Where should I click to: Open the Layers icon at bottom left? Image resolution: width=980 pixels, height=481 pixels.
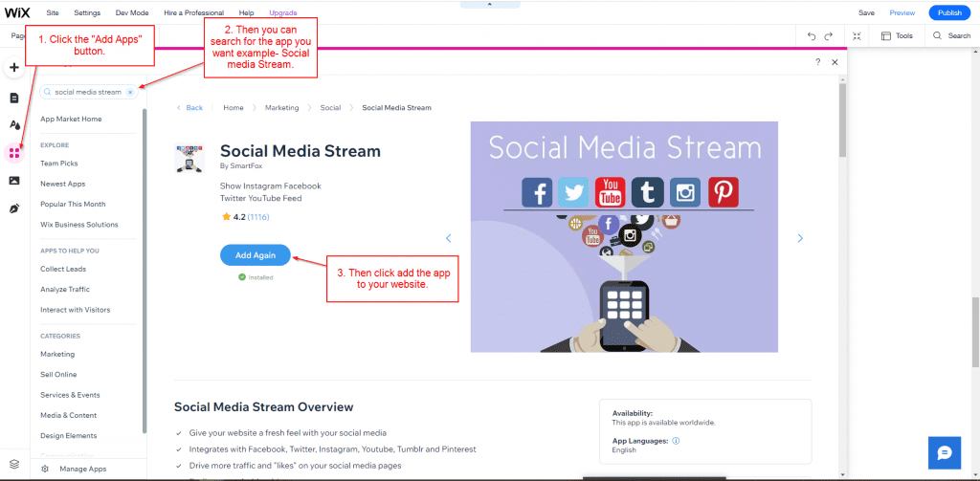13,464
